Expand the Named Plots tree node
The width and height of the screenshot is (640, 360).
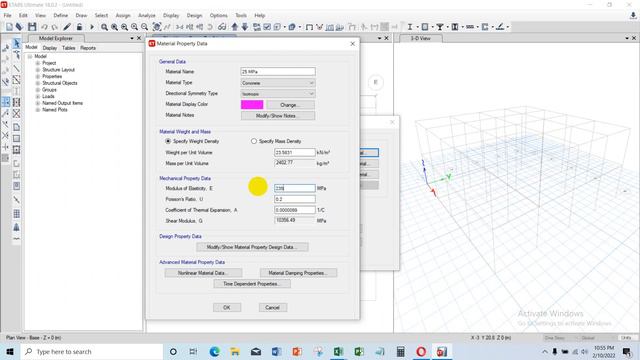38,110
